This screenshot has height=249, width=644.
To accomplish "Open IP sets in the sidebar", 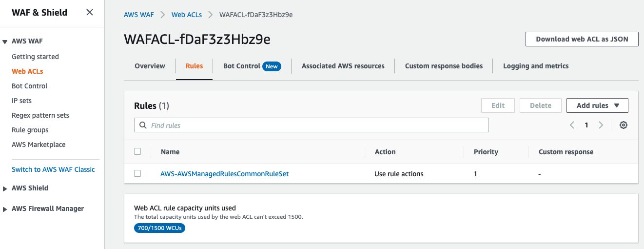I will click(21, 101).
